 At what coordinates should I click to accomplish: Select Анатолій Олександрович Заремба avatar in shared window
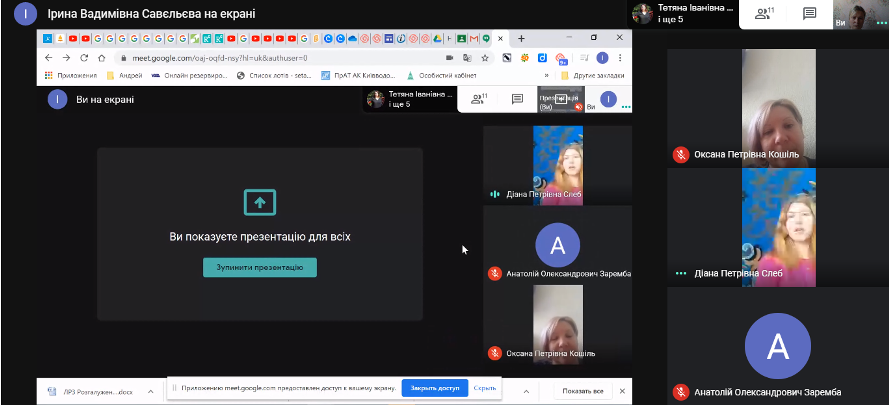click(x=558, y=245)
